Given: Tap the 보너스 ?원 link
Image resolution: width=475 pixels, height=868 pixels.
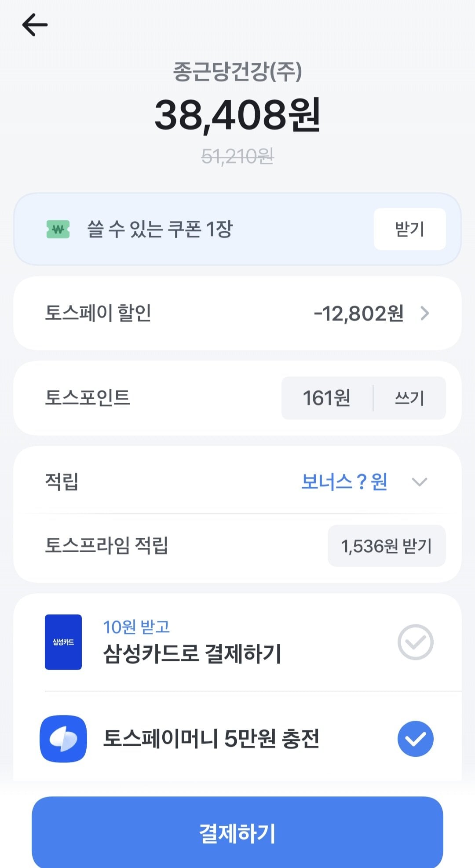Looking at the screenshot, I should pyautogui.click(x=344, y=482).
